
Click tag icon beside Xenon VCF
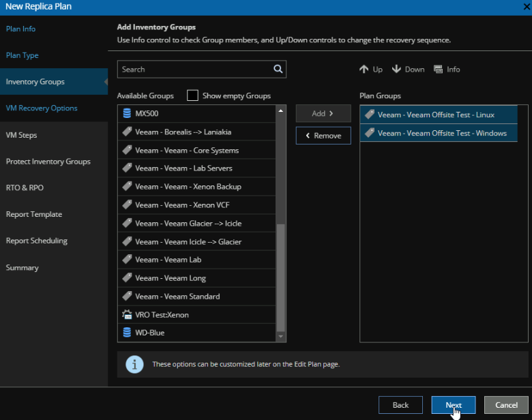(x=127, y=205)
